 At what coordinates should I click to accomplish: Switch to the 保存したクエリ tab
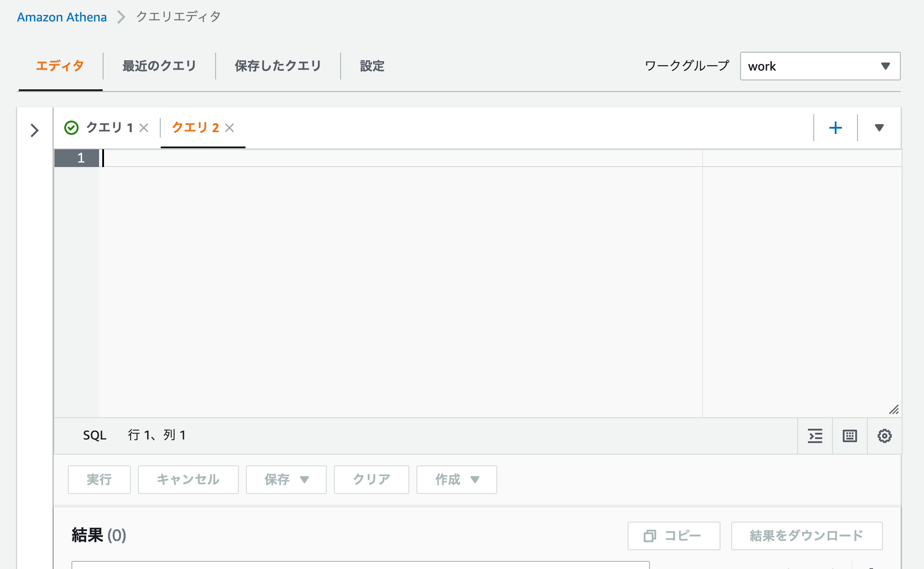pyautogui.click(x=277, y=66)
